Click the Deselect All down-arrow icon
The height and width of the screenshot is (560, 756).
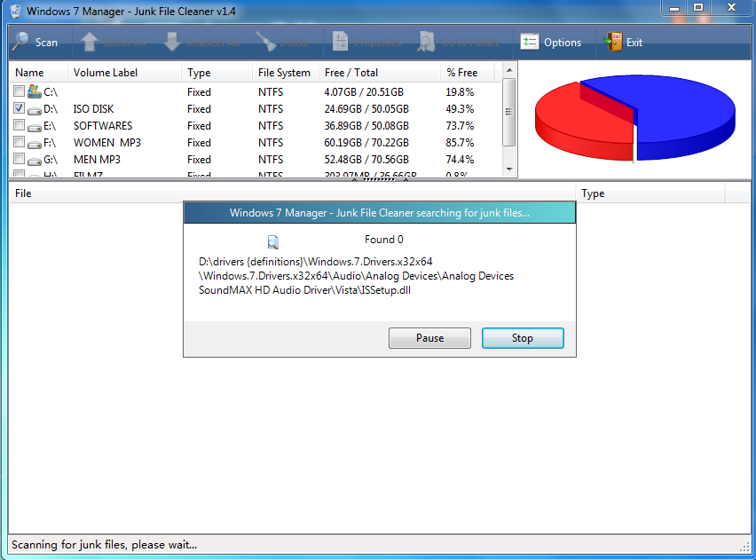[x=172, y=42]
